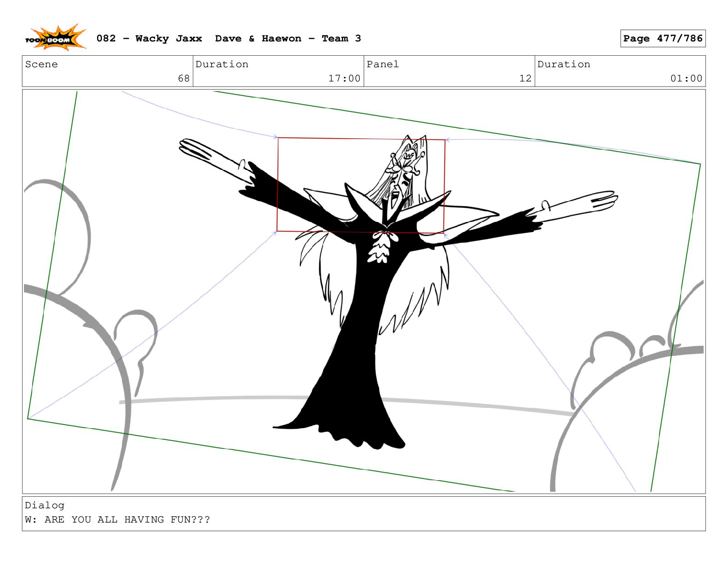The width and height of the screenshot is (728, 564).
Task: Click 'Dave & Haewon – Team 3' text
Action: point(288,39)
